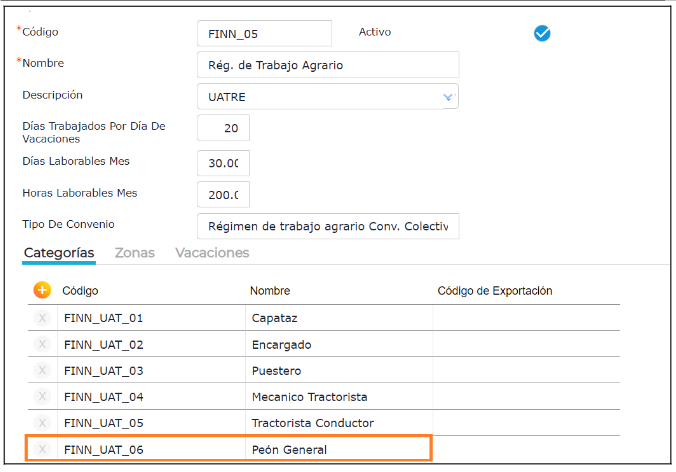This screenshot has height=472, width=676.
Task: Click the Código field containing FINN_05
Action: pyautogui.click(x=264, y=33)
